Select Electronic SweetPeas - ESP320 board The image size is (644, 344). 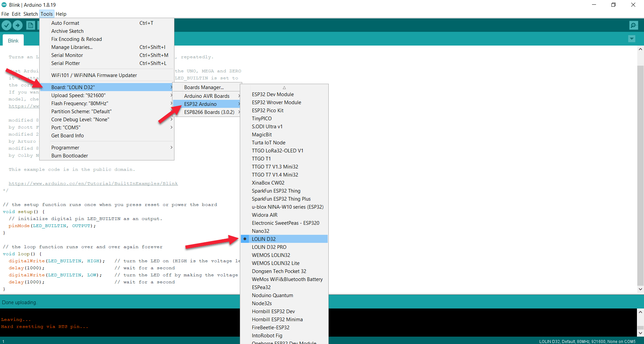pos(284,223)
